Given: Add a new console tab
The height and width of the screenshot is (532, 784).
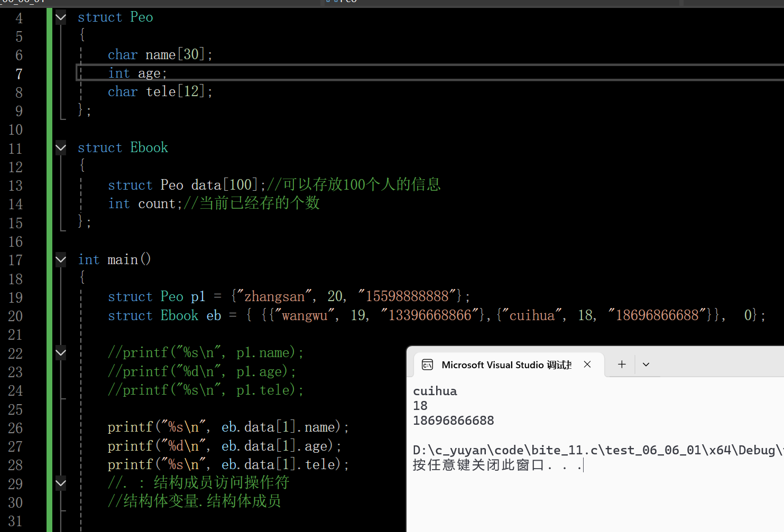Looking at the screenshot, I should pyautogui.click(x=622, y=365).
